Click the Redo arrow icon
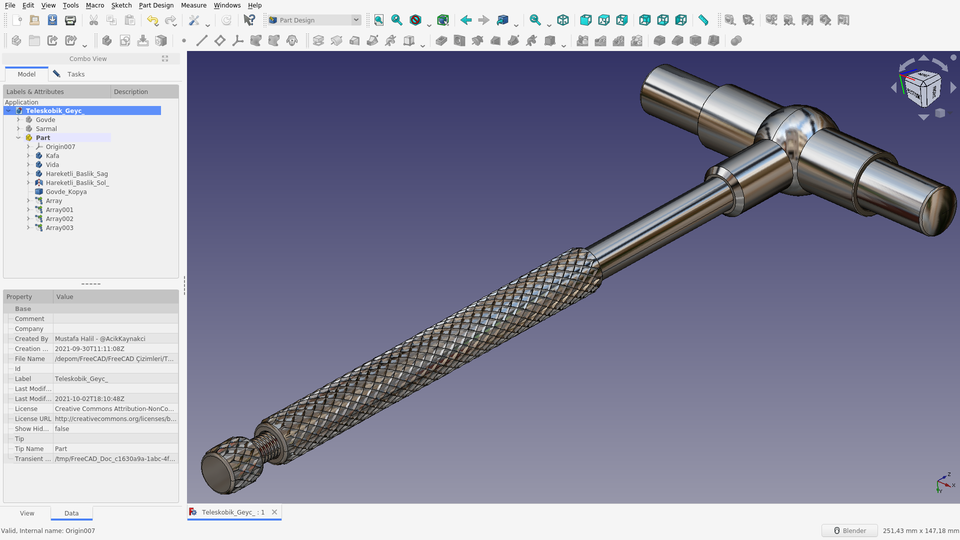 pyautogui.click(x=171, y=20)
